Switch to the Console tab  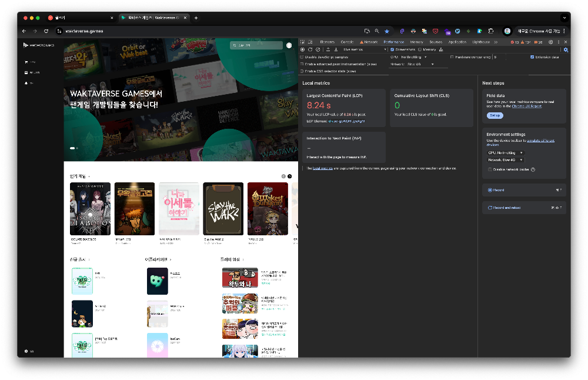coord(348,42)
